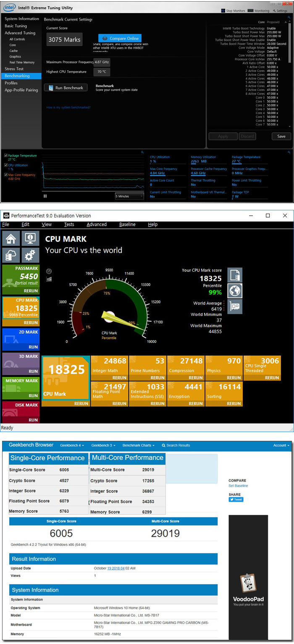Click the small bar chart view icon
Screen dimensions: 294x644
49,278
